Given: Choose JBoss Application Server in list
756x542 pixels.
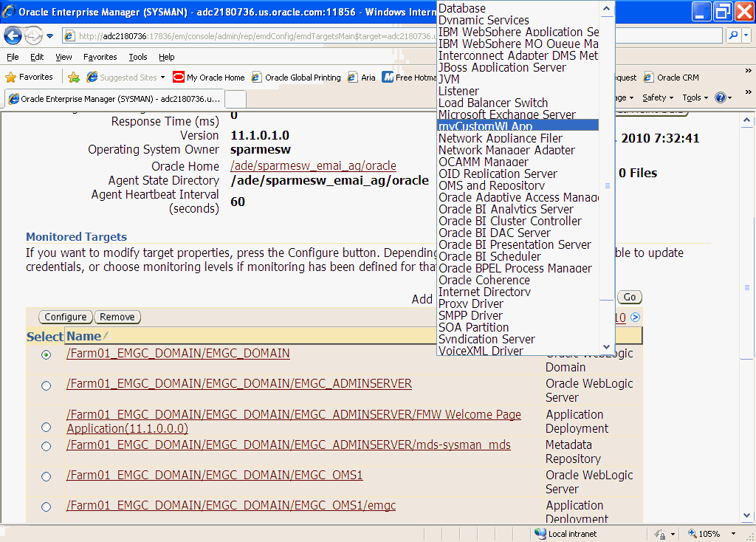Looking at the screenshot, I should point(518,67).
